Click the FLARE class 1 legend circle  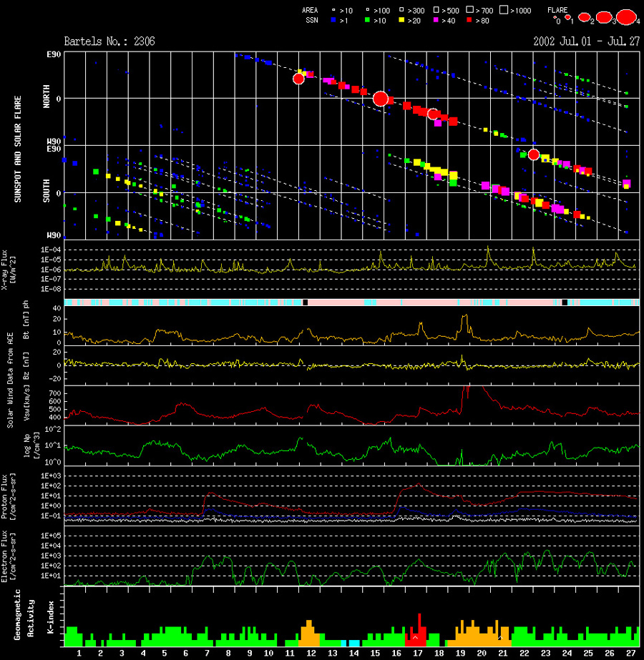pyautogui.click(x=567, y=17)
